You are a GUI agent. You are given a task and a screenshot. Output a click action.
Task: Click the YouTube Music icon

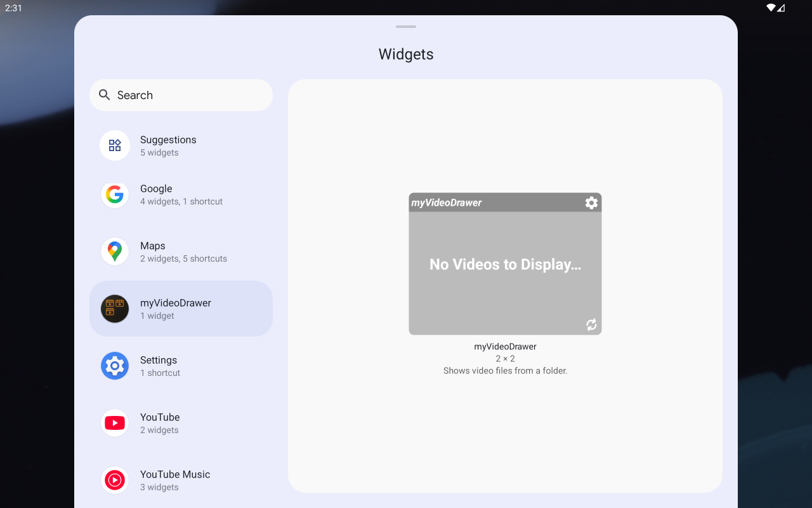coord(115,480)
